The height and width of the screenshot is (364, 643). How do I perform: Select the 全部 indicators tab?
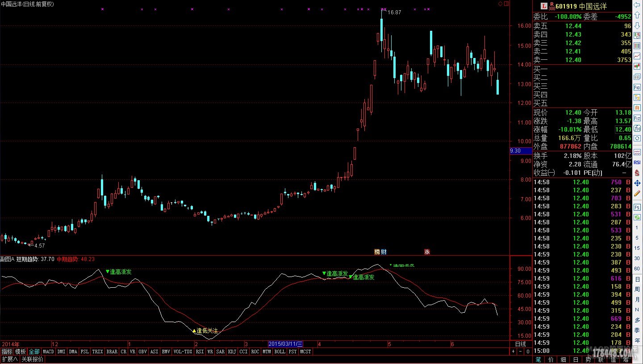[x=34, y=352]
